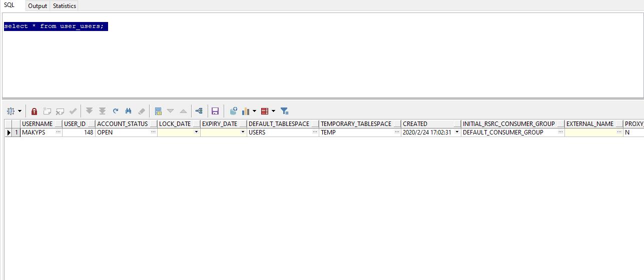Click the ACCOUNT_STATUS column header
This screenshot has width=644, height=280.
pyautogui.click(x=123, y=124)
